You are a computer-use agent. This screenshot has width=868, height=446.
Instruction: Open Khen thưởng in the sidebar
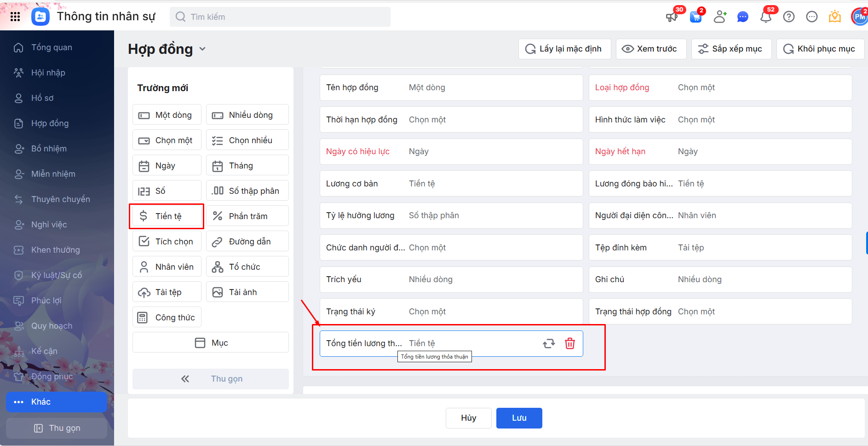click(x=55, y=250)
